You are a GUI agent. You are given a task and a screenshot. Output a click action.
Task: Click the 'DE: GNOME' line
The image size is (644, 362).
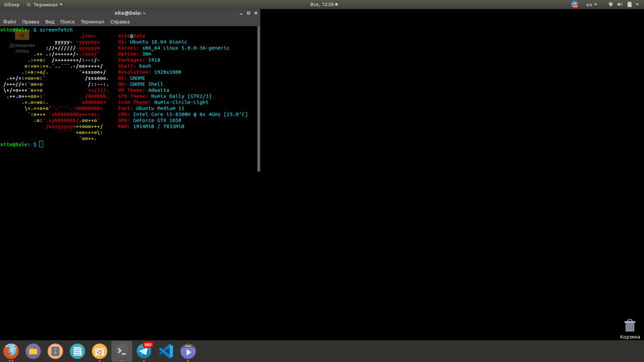[132, 78]
